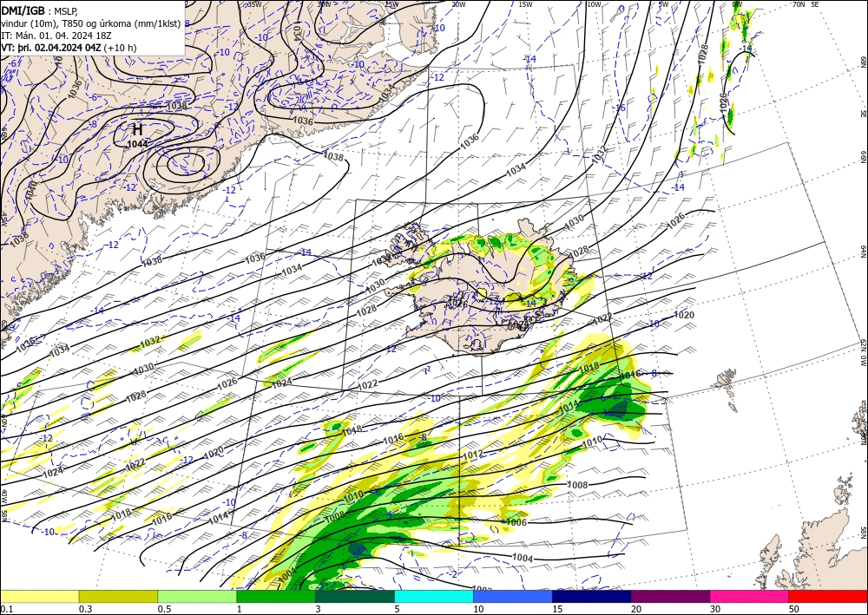Click the "1006" isobar label
Screen dimensions: 868x615
(516, 523)
